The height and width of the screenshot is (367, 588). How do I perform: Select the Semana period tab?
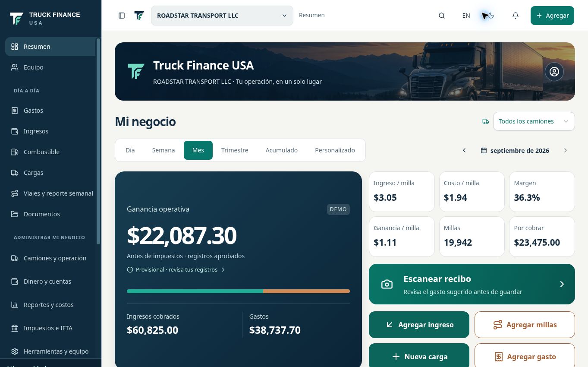[x=164, y=150]
